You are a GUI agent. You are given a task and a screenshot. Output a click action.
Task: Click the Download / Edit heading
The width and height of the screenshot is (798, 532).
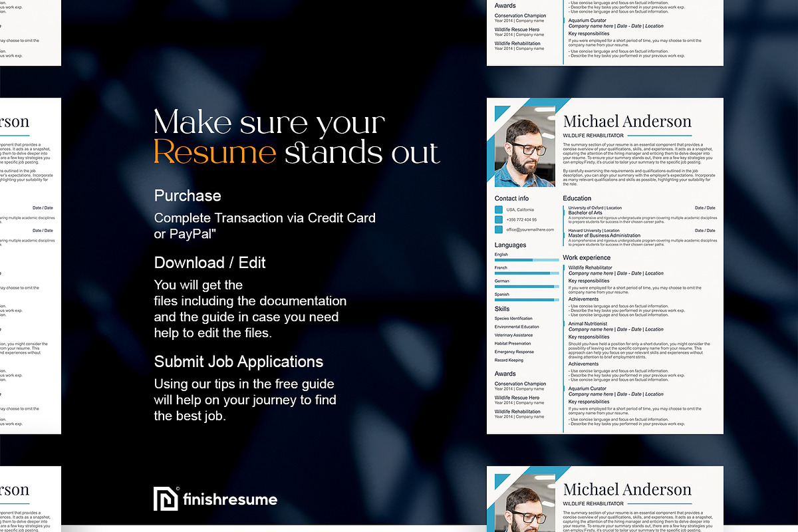pos(209,263)
